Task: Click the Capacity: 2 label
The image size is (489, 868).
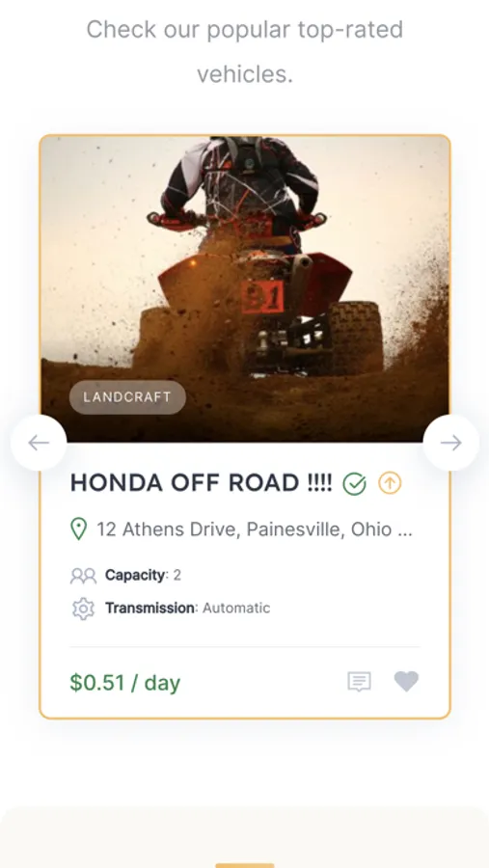Action: pos(143,575)
